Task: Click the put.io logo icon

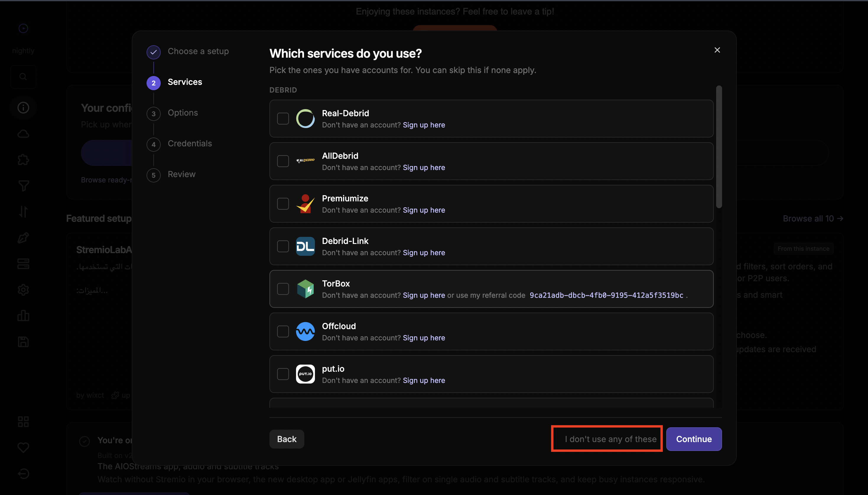Action: pos(305,374)
